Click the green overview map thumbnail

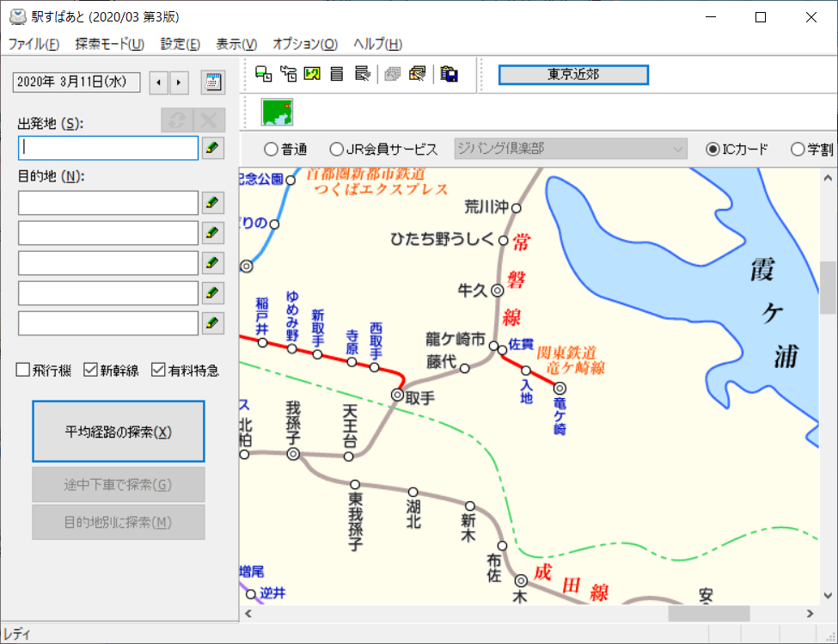(x=277, y=113)
